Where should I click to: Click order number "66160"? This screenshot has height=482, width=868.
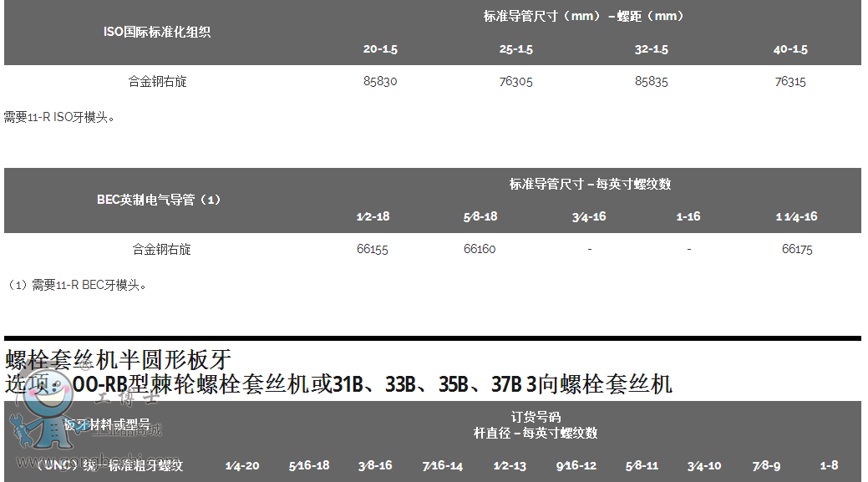point(480,249)
